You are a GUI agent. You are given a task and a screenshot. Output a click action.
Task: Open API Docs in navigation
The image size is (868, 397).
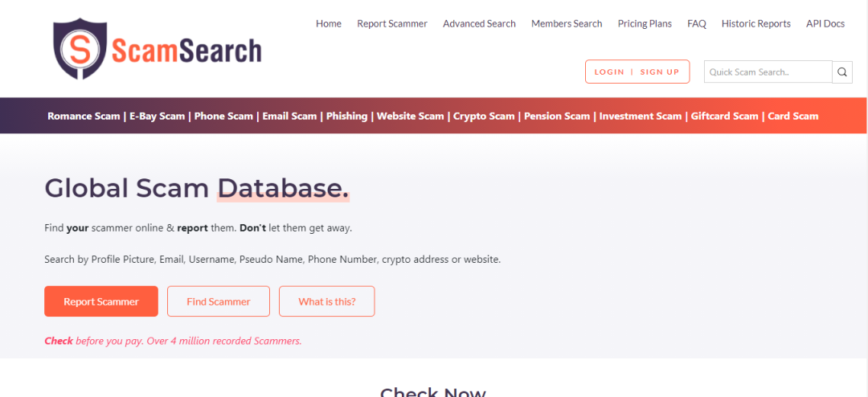click(x=825, y=24)
